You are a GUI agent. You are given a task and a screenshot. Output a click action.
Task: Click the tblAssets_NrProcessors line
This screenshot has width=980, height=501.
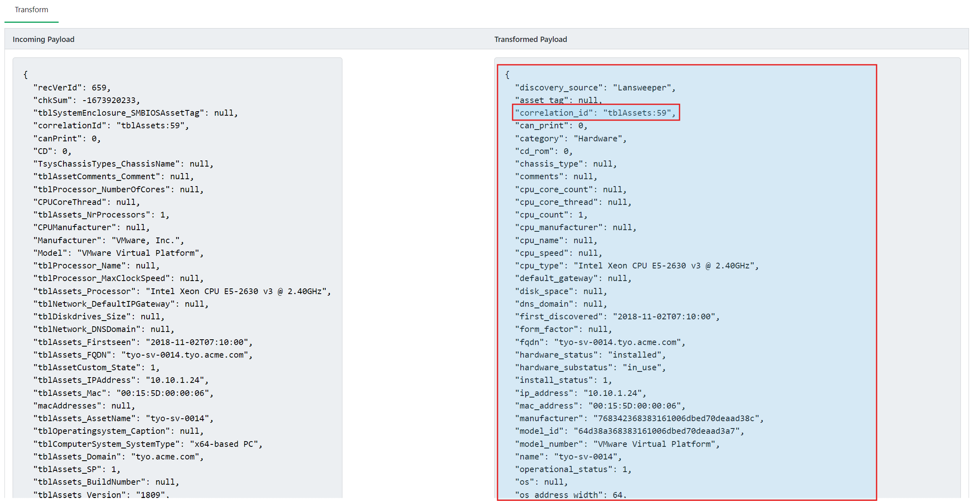(101, 215)
